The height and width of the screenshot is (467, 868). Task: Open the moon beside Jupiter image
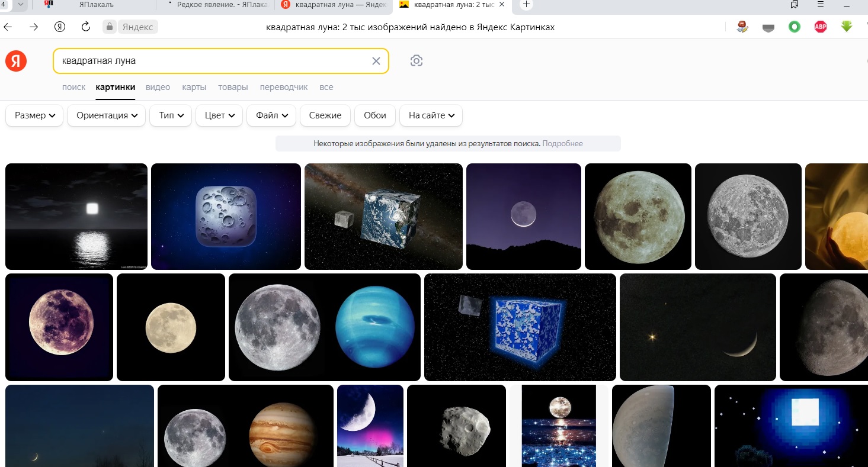coord(246,426)
